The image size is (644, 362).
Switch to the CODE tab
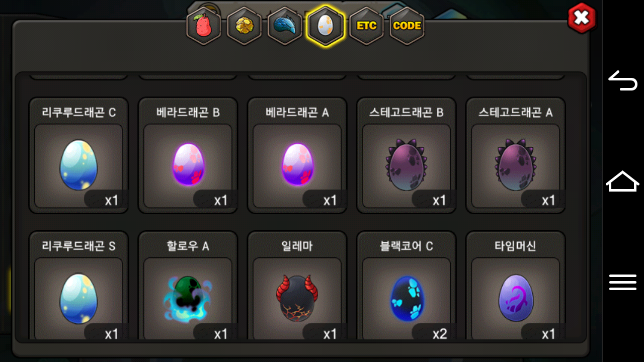pos(407,26)
